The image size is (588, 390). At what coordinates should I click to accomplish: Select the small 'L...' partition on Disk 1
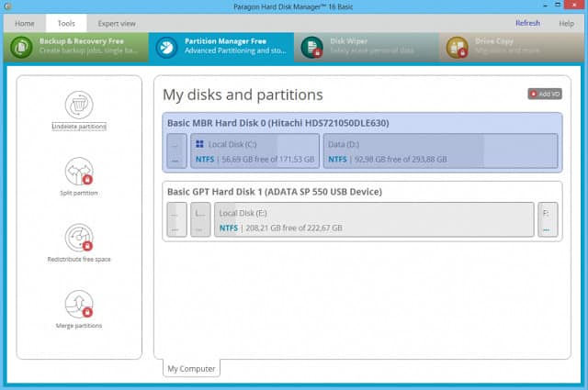(x=200, y=219)
